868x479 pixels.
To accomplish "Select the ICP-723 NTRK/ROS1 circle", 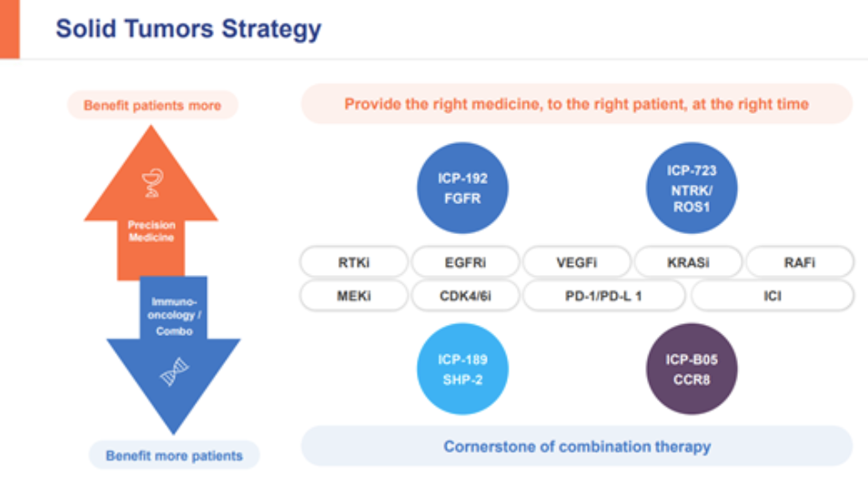I will pos(691,188).
